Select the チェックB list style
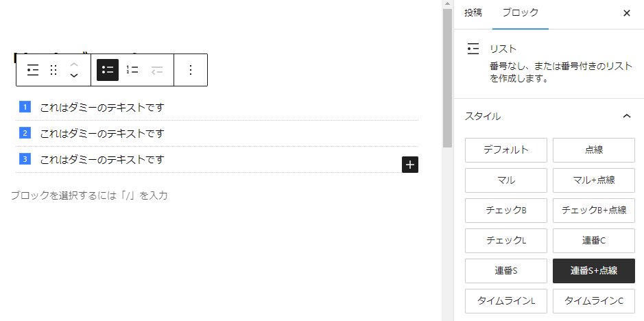This screenshot has height=321, width=644. click(506, 211)
